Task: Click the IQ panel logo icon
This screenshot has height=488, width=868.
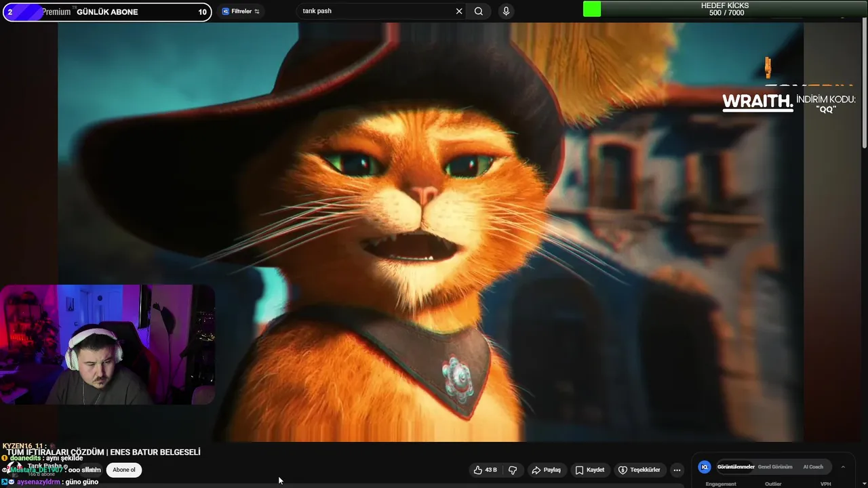Action: click(705, 467)
